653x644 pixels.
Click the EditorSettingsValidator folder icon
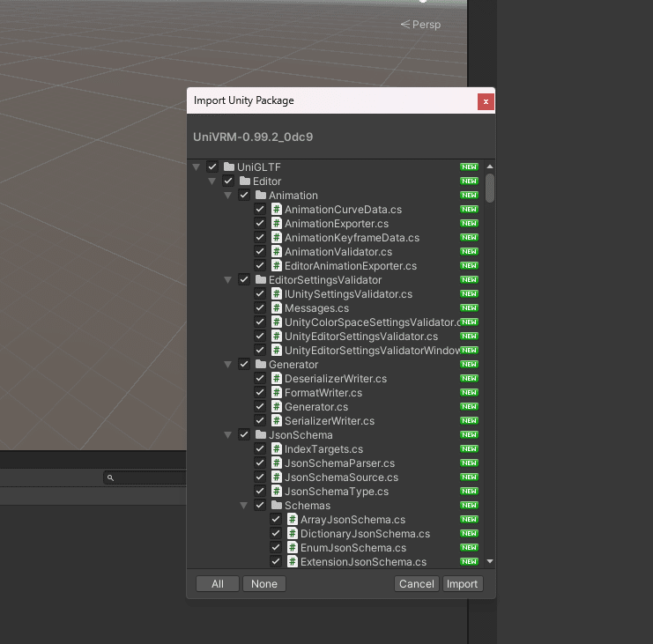(x=261, y=280)
